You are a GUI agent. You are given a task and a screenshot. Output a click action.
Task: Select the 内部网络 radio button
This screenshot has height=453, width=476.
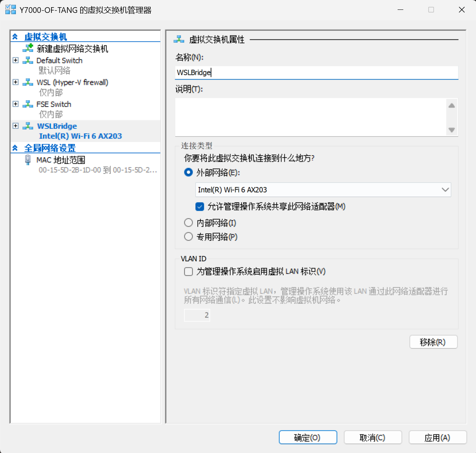(x=188, y=223)
